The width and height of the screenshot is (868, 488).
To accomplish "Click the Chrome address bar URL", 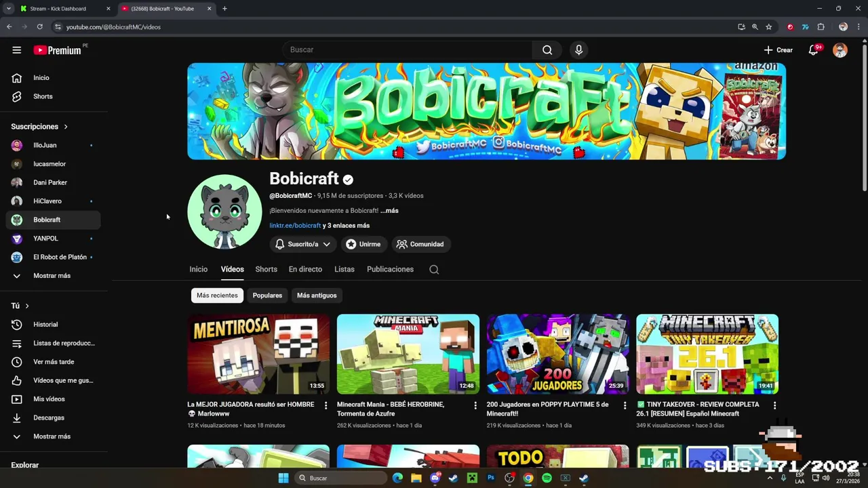I will [113, 27].
